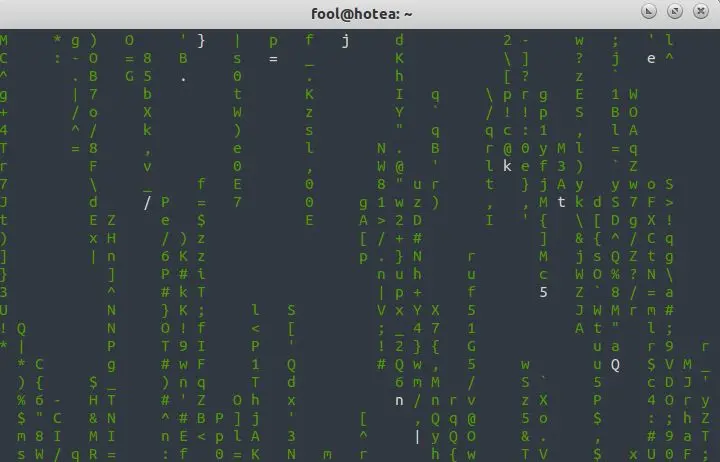The width and height of the screenshot is (720, 462).
Task: Click the green '%' between 'O' and '?'
Action: click(615, 274)
